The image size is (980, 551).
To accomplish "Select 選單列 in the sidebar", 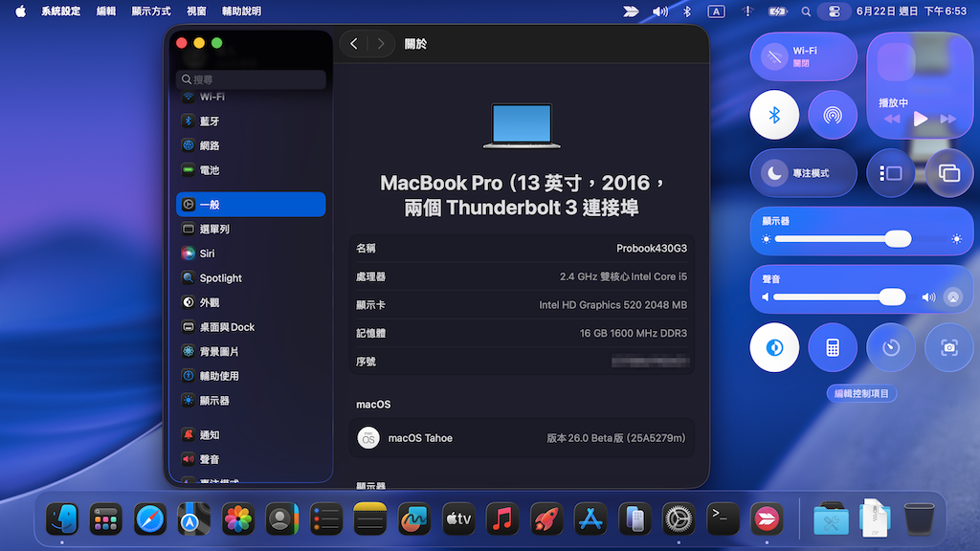I will 251,230.
